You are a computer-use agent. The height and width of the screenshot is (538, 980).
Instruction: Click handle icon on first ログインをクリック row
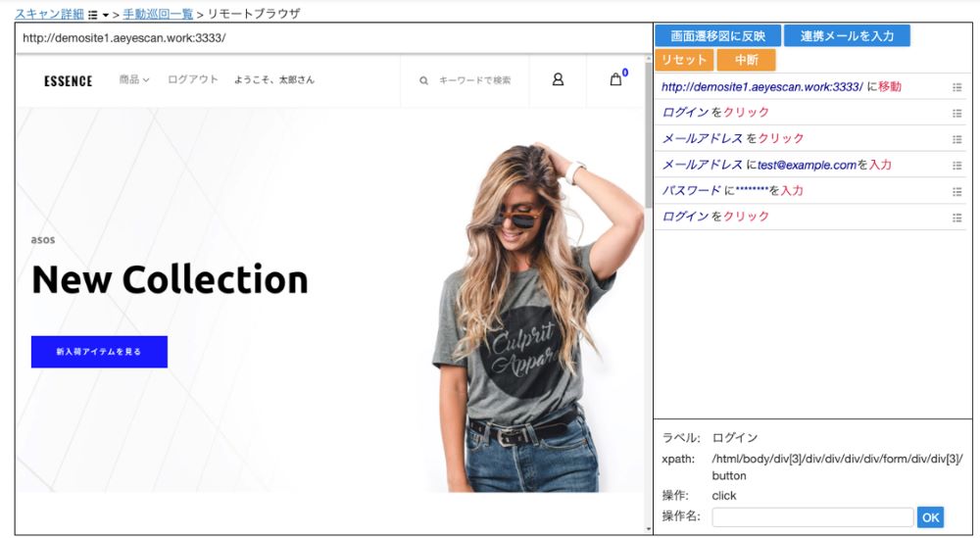[x=956, y=113]
